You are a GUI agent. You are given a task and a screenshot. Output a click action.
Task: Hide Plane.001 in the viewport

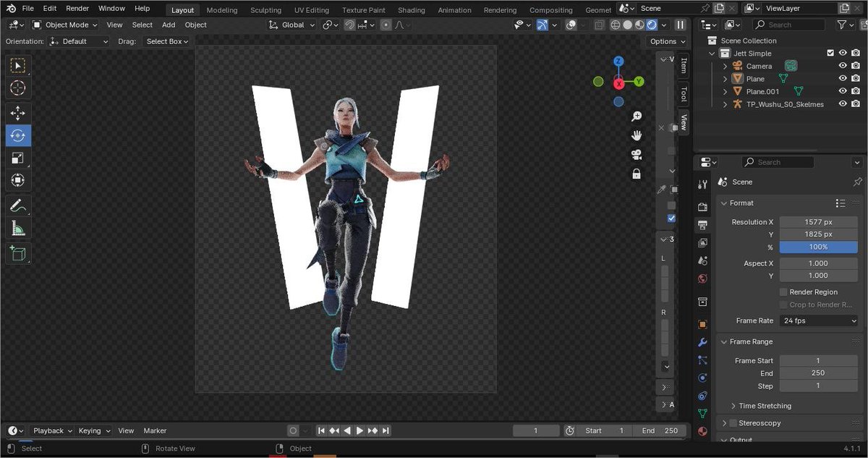click(x=841, y=91)
